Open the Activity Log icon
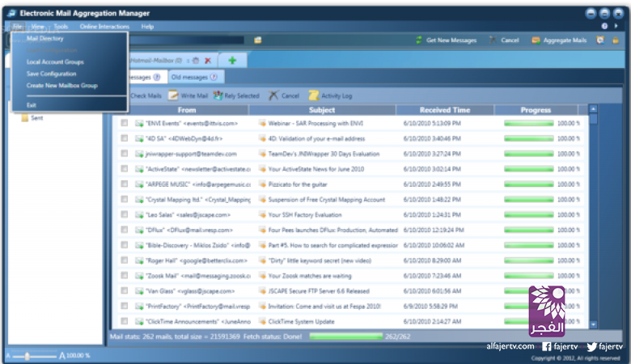This screenshot has width=631, height=364. [x=313, y=95]
